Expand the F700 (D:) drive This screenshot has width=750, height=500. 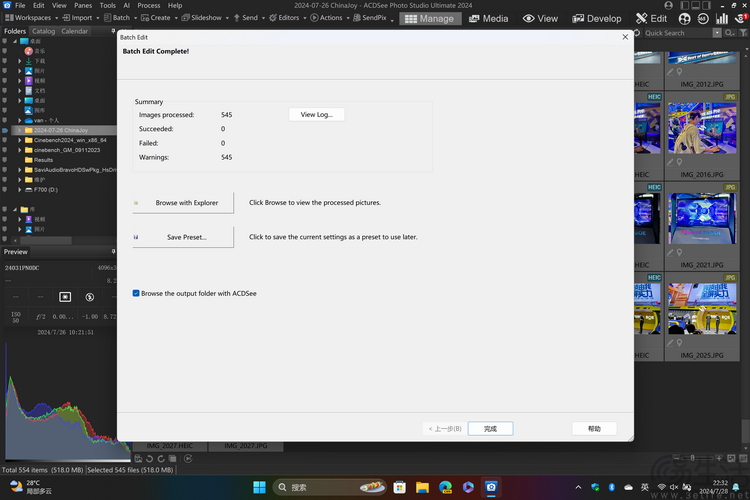(x=20, y=189)
